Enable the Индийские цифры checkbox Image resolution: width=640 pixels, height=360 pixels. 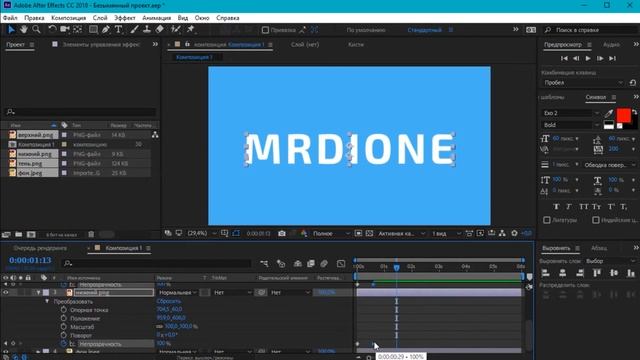pyautogui.click(x=596, y=220)
